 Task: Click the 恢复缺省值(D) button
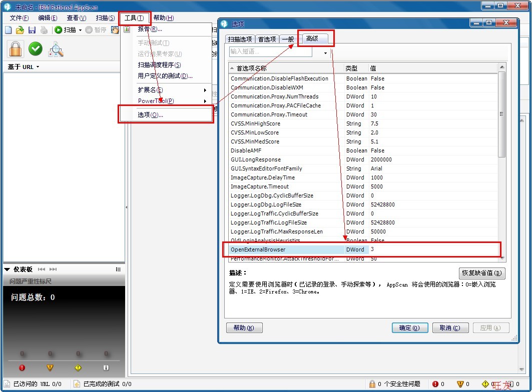pyautogui.click(x=482, y=273)
